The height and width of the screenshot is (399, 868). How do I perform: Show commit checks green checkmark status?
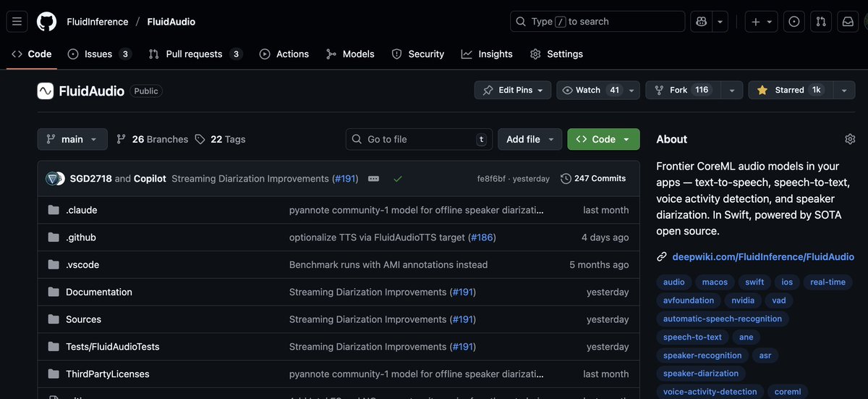click(x=398, y=178)
